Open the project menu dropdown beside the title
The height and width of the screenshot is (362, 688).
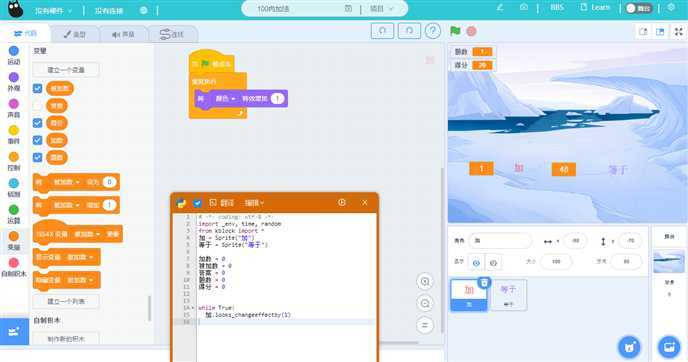pos(382,9)
